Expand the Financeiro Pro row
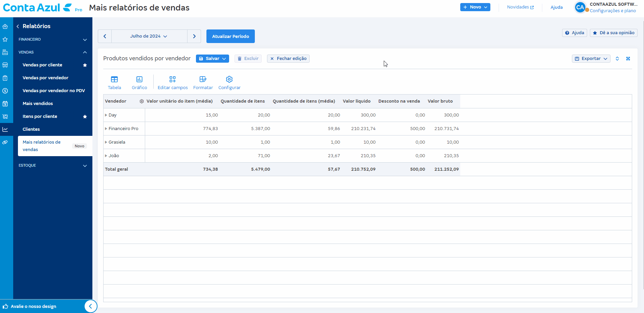The width and height of the screenshot is (644, 313). click(x=106, y=129)
